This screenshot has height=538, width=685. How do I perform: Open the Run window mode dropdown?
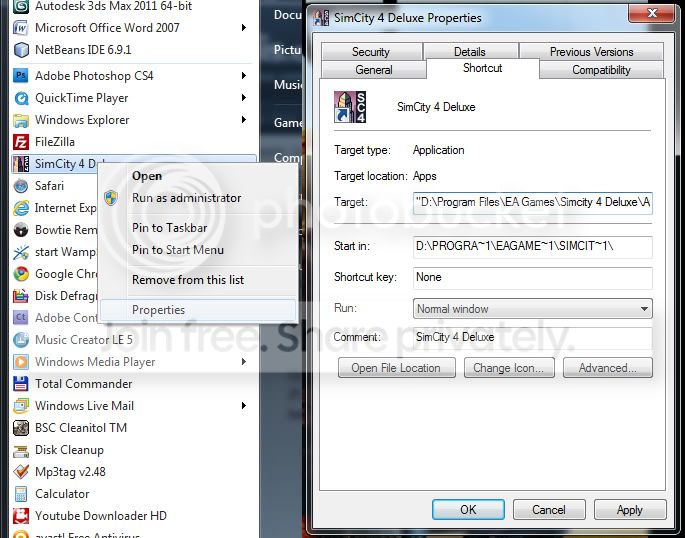pyautogui.click(x=533, y=309)
